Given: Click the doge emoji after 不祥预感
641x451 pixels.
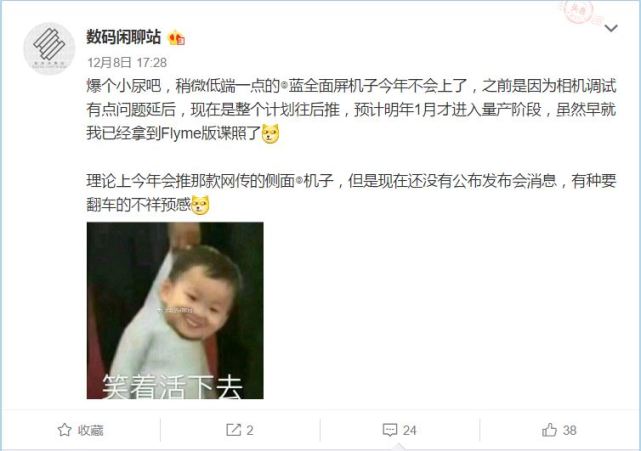Looking at the screenshot, I should click(200, 205).
